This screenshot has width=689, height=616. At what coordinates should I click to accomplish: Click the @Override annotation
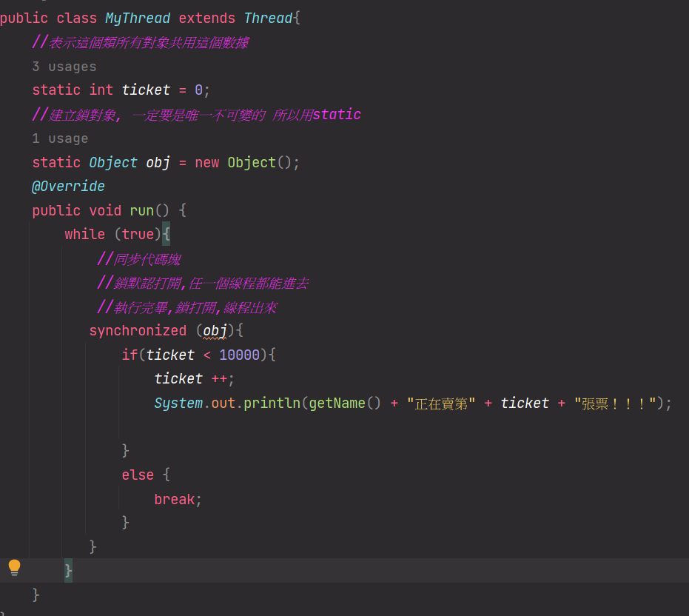click(68, 187)
